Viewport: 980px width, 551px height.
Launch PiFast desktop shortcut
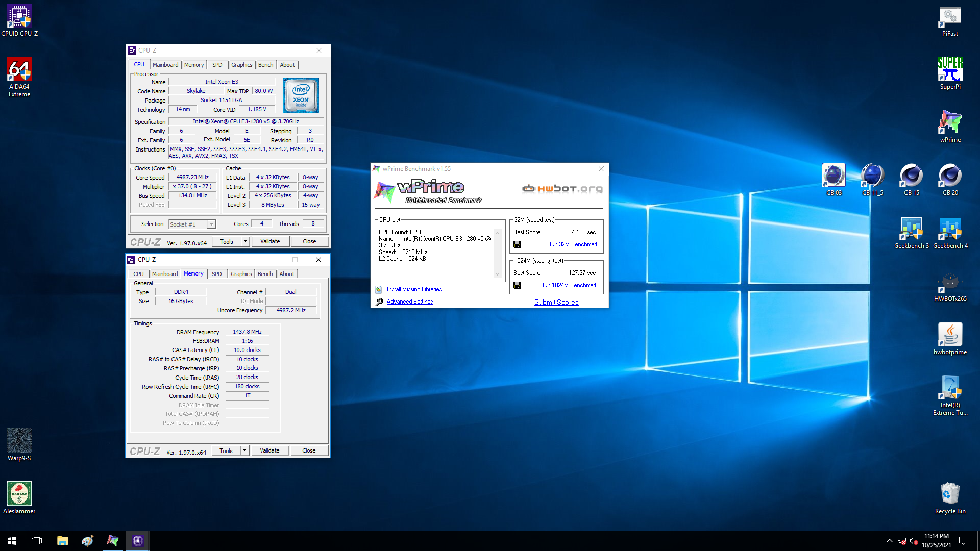point(950,20)
